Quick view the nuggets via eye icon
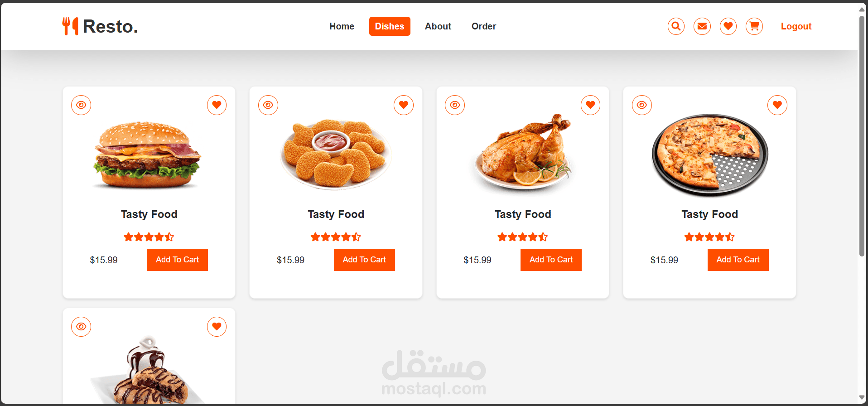868x406 pixels. pyautogui.click(x=268, y=105)
